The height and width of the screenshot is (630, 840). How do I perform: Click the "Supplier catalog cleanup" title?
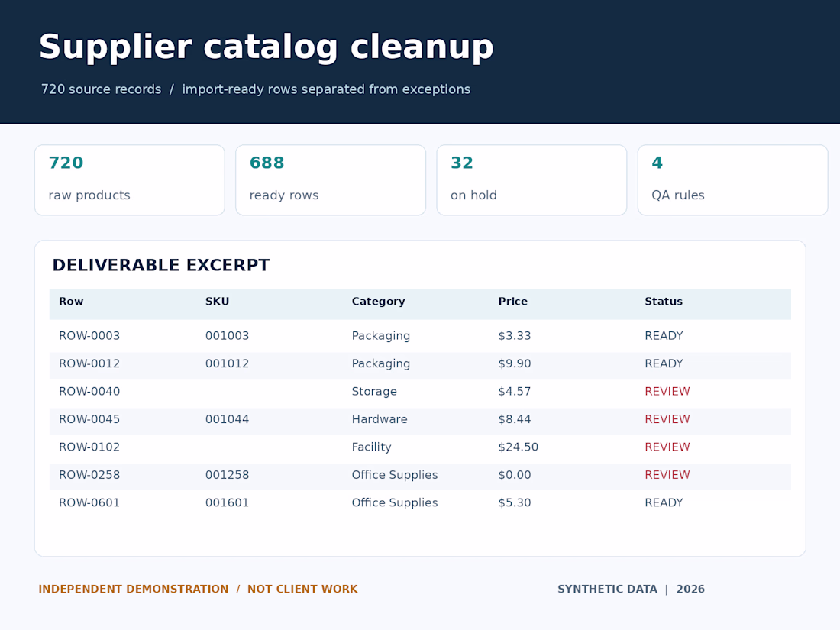(267, 47)
